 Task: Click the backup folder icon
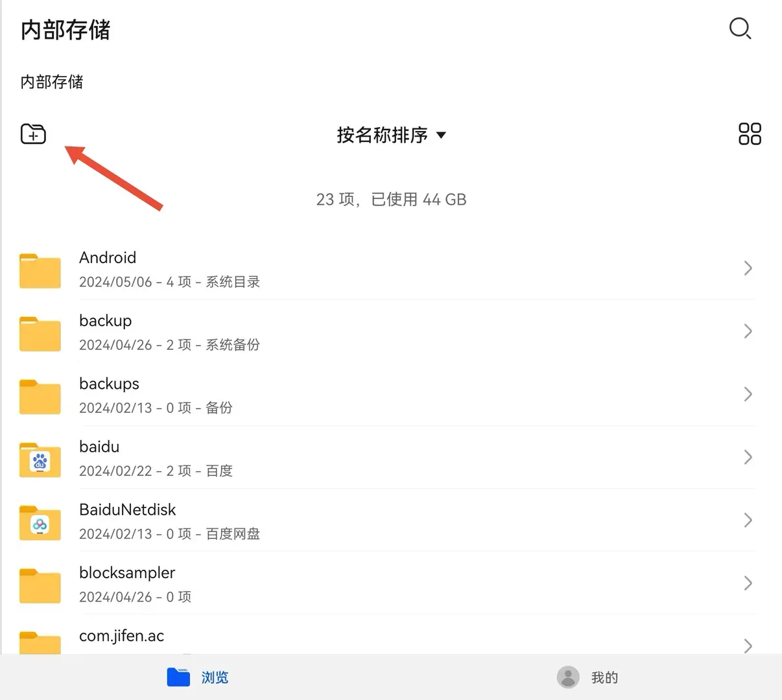point(40,333)
